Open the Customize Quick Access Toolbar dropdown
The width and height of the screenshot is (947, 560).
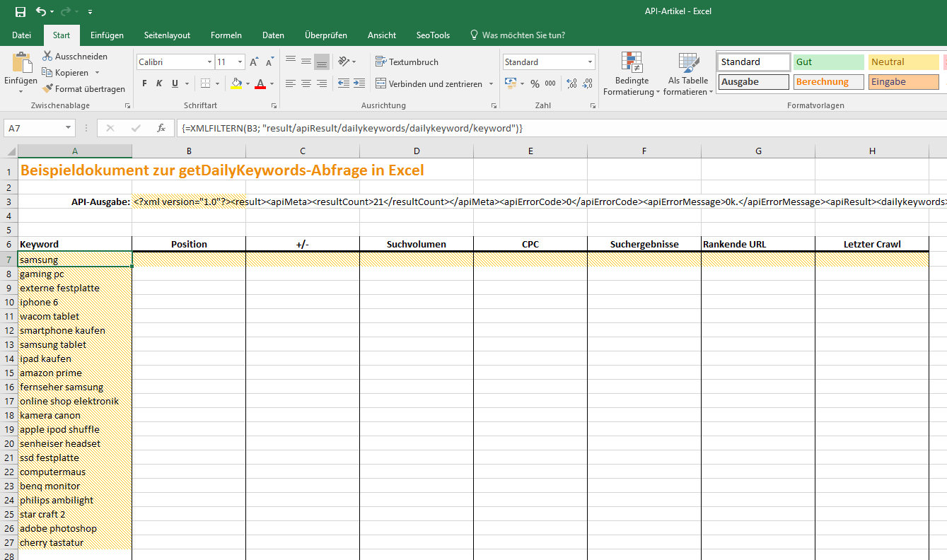[x=90, y=12]
